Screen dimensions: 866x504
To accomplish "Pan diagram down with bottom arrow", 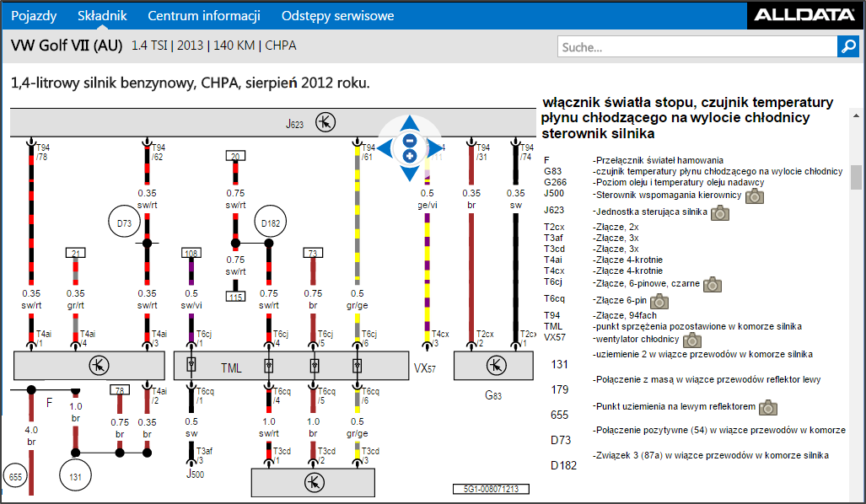I will [x=409, y=174].
